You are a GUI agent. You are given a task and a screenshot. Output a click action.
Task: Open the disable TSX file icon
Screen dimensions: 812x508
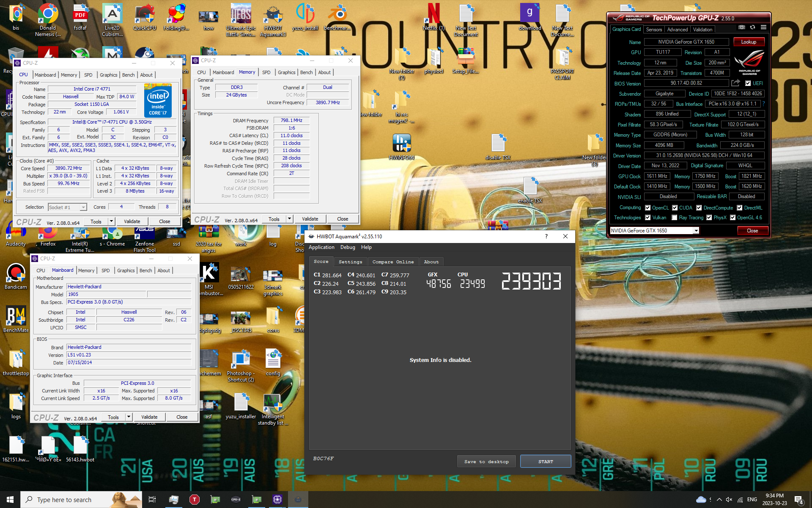click(498, 147)
